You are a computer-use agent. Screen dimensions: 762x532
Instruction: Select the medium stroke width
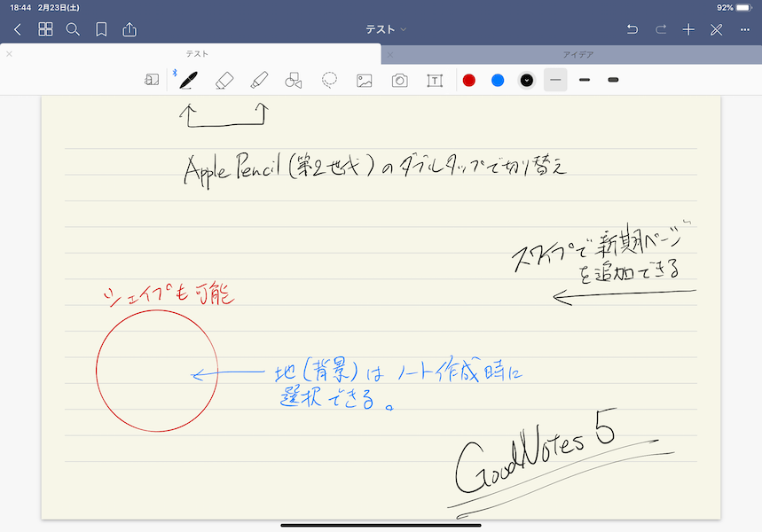click(x=585, y=80)
